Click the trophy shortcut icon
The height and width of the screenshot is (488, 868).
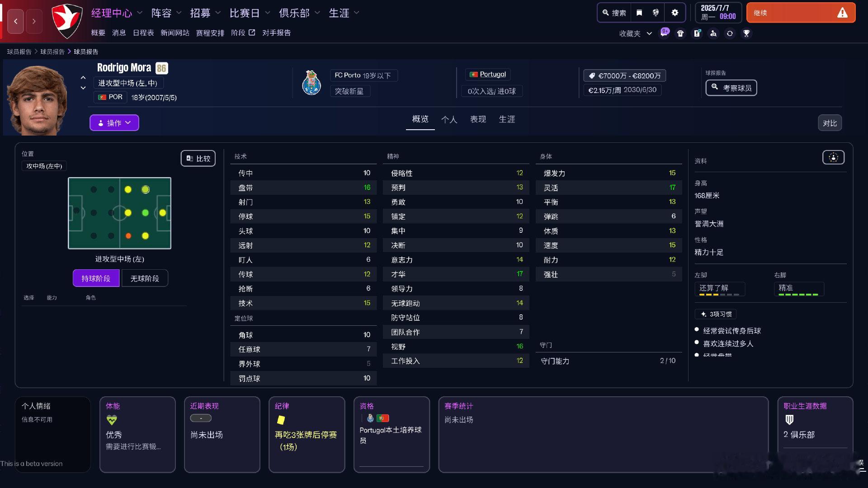pyautogui.click(x=746, y=33)
